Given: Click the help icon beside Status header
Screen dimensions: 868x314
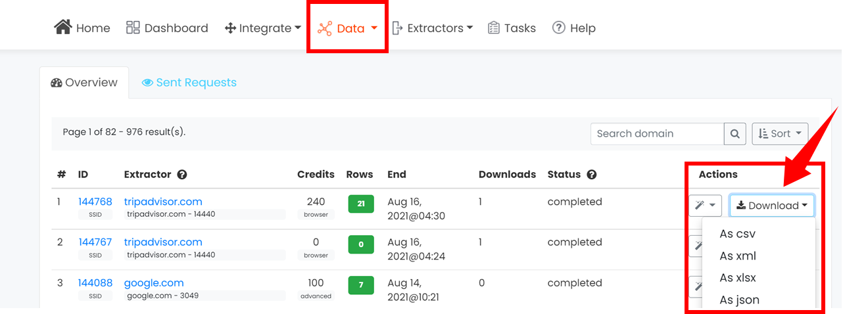Looking at the screenshot, I should pos(592,175).
